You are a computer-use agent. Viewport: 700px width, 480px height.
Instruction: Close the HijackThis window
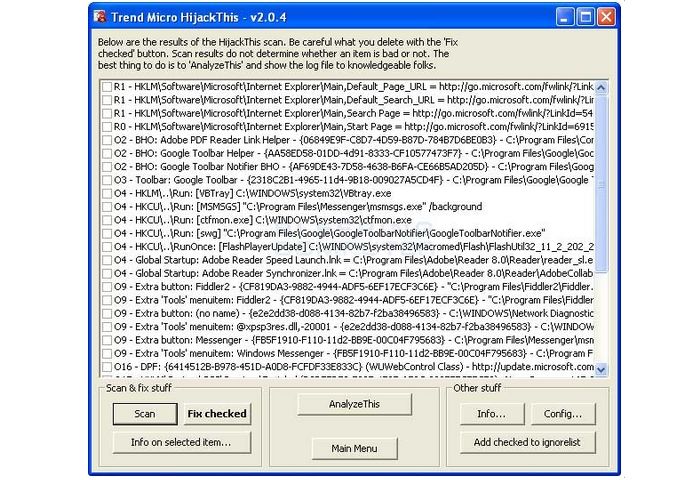click(606, 17)
